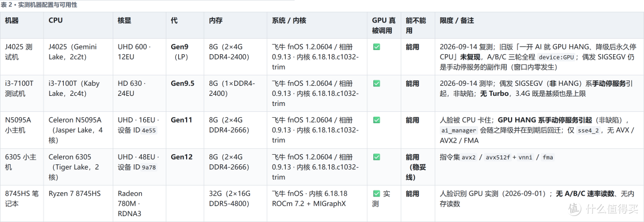This screenshot has height=222, width=644.
Task: Click the 核显 column header
Action: [125, 20]
